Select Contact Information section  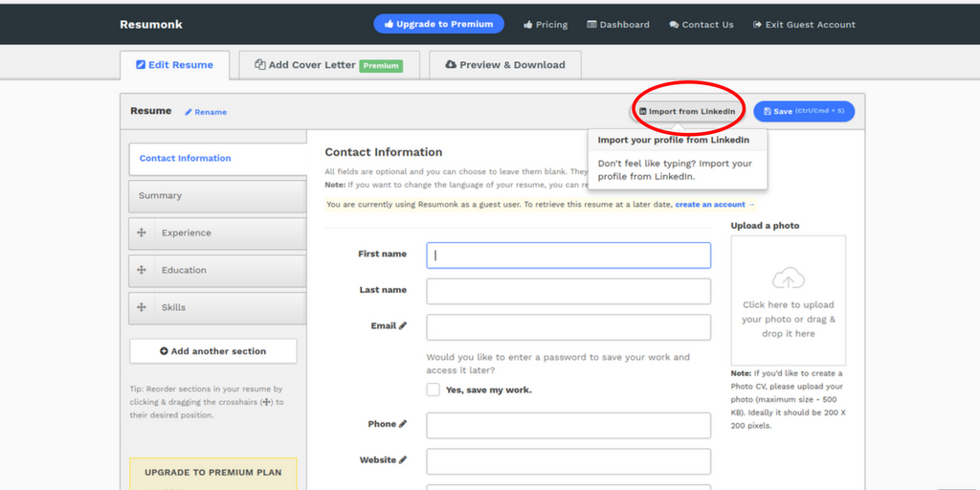pos(217,159)
